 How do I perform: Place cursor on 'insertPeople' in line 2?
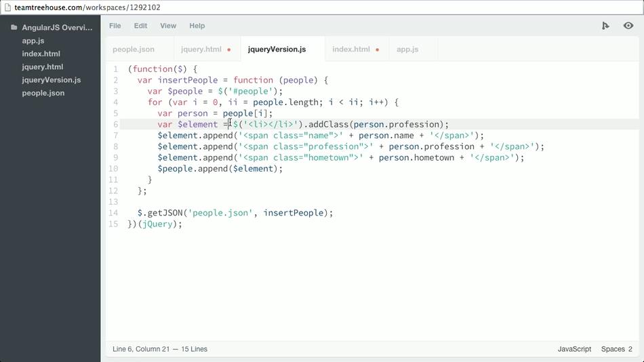coord(188,80)
